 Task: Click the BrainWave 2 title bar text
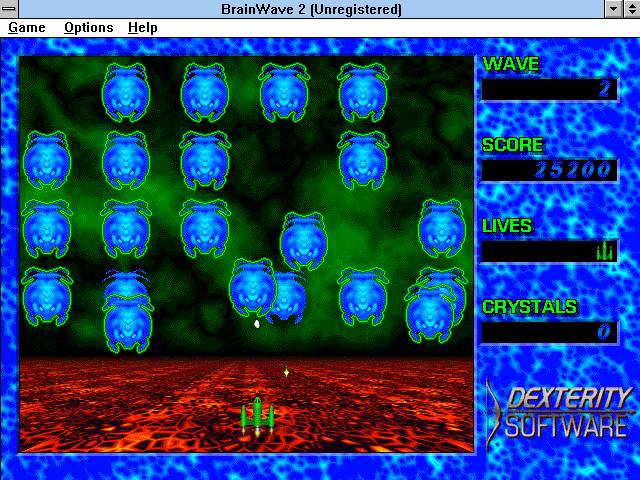tap(311, 9)
